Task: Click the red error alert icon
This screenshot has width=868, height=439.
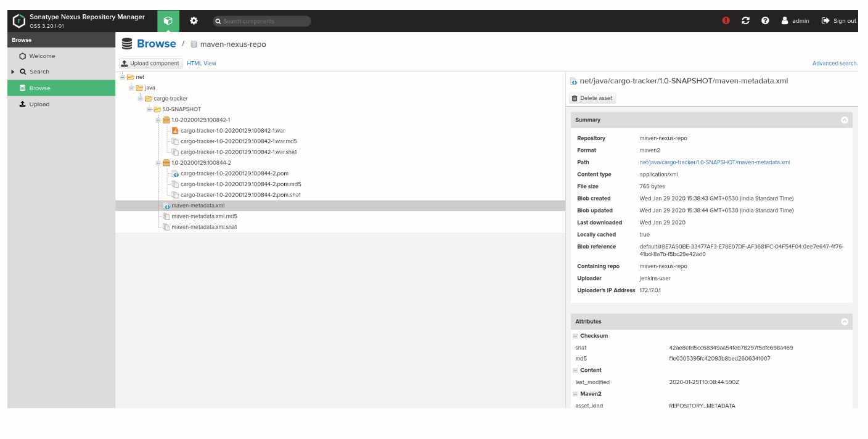Action: pos(726,21)
